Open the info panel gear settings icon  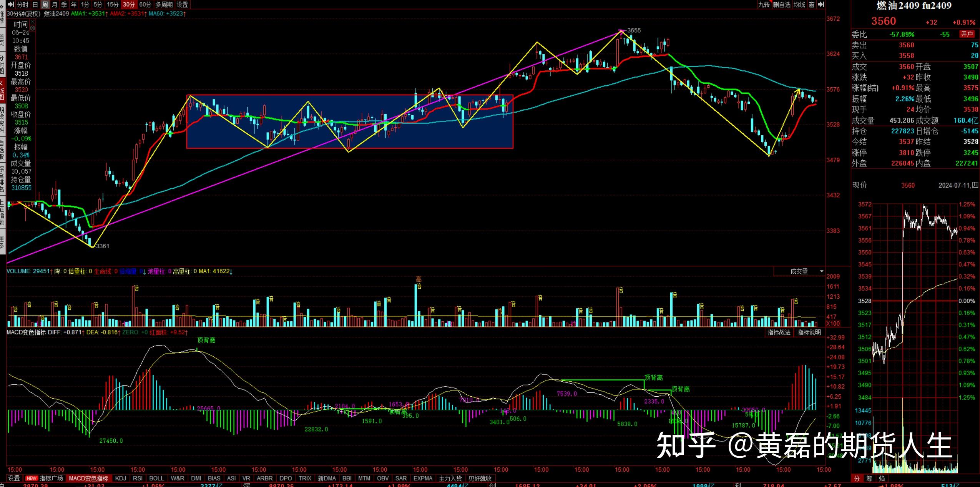click(33, 28)
